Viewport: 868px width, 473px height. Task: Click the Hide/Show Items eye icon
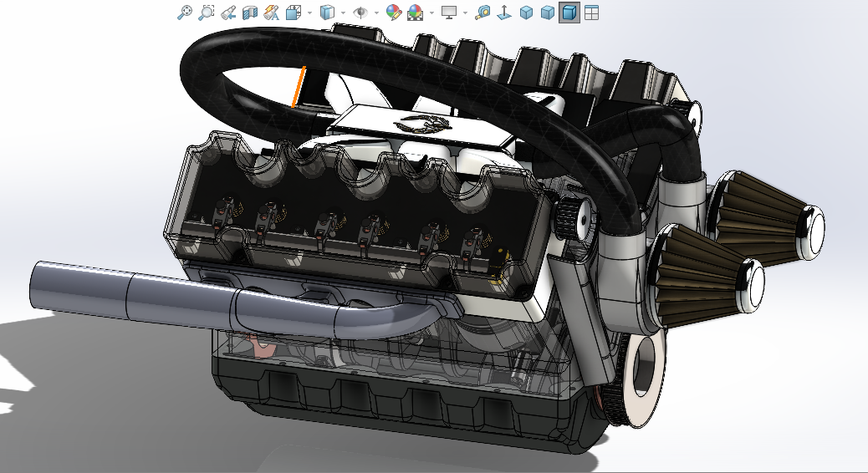[360, 13]
